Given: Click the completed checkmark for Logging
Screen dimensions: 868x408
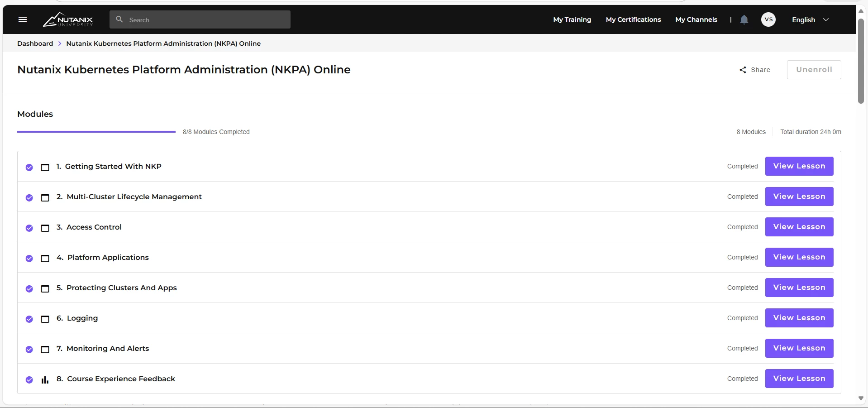Looking at the screenshot, I should 29,319.
